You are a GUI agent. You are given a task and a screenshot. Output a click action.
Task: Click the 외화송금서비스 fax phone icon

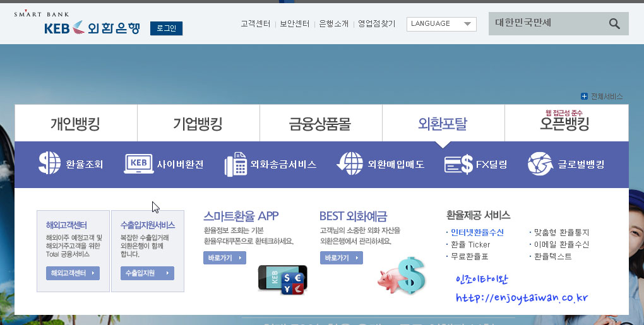coord(236,164)
